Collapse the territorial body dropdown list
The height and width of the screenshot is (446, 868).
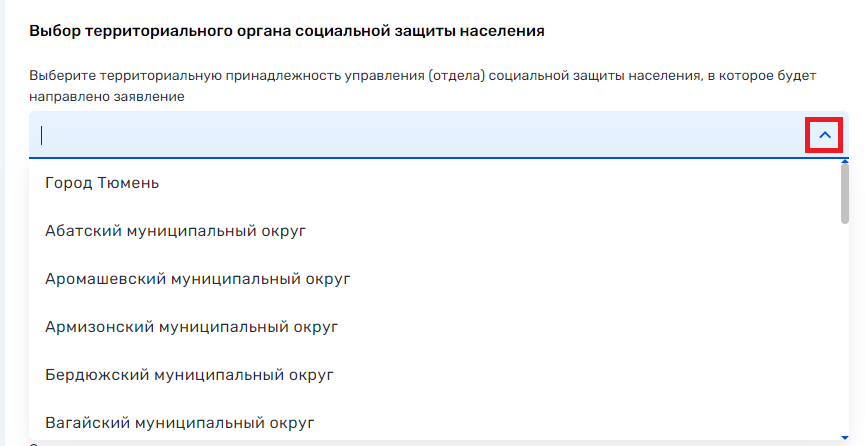[x=824, y=135]
